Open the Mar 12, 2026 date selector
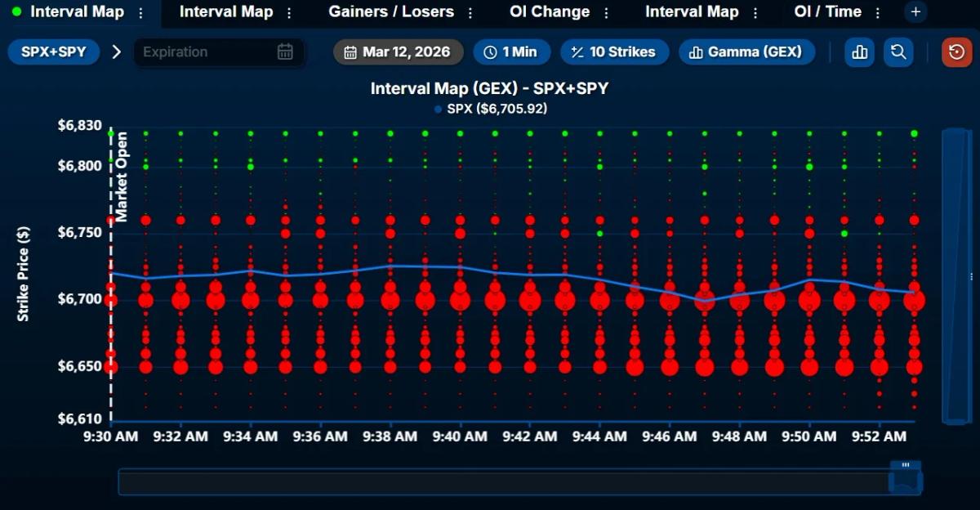 tap(398, 51)
